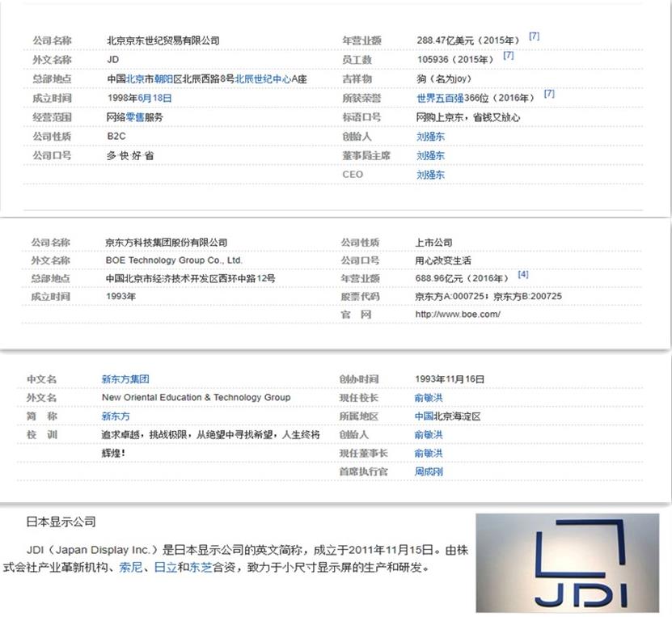Click the 官网 label in BOE table
Screen dimensions: 672x617
pos(356,315)
